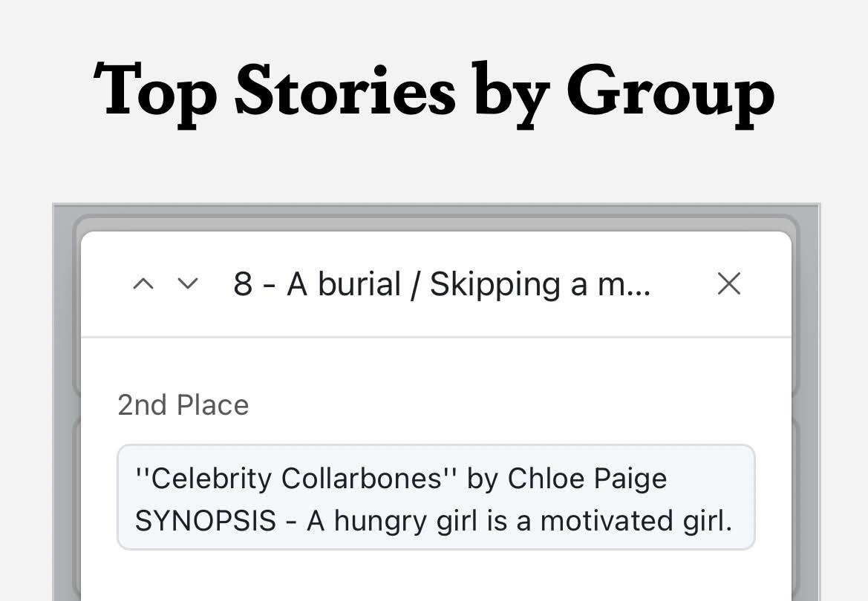
Task: Click the author name "Chloe Paige"
Action: [x=587, y=479]
